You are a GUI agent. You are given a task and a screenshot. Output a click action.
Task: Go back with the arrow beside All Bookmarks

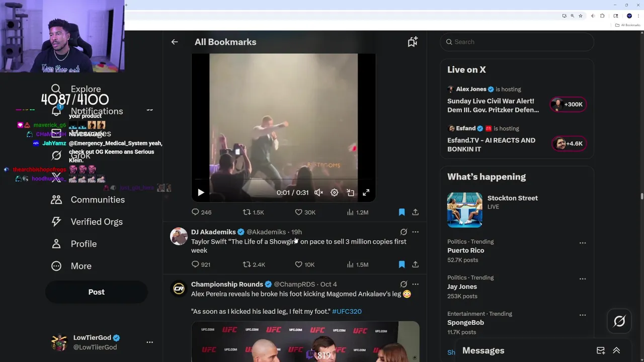(x=175, y=42)
